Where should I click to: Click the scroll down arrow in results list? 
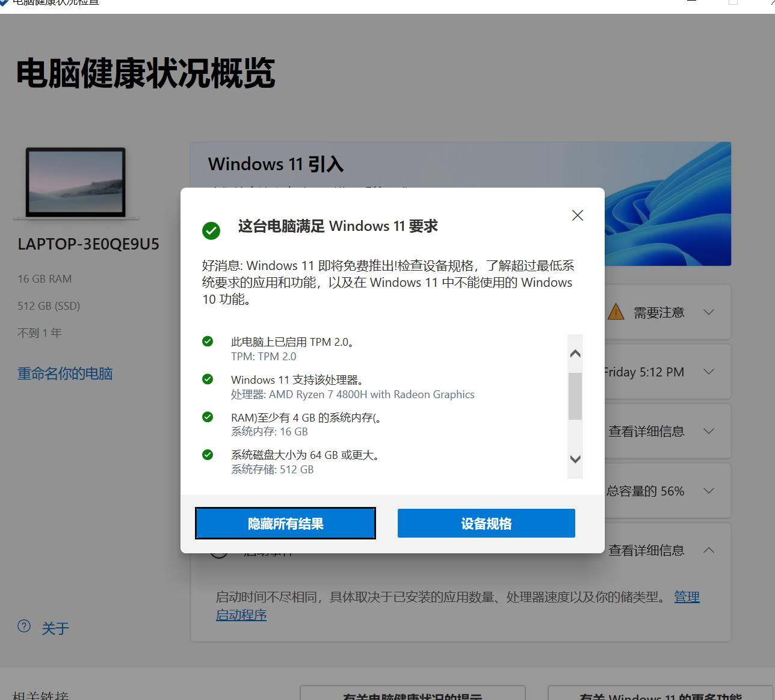(x=575, y=459)
